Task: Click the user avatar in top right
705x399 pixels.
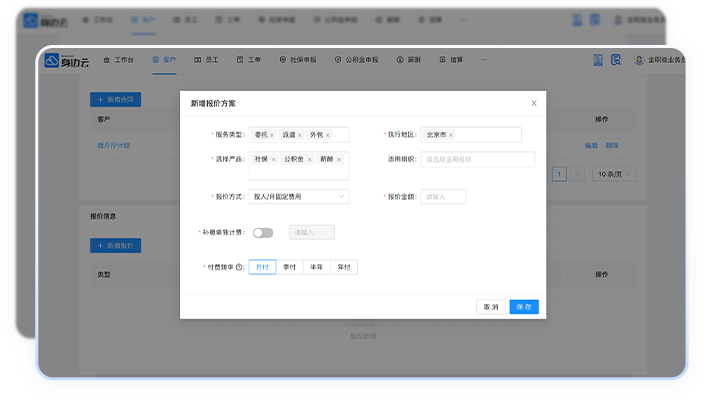Action: click(638, 60)
